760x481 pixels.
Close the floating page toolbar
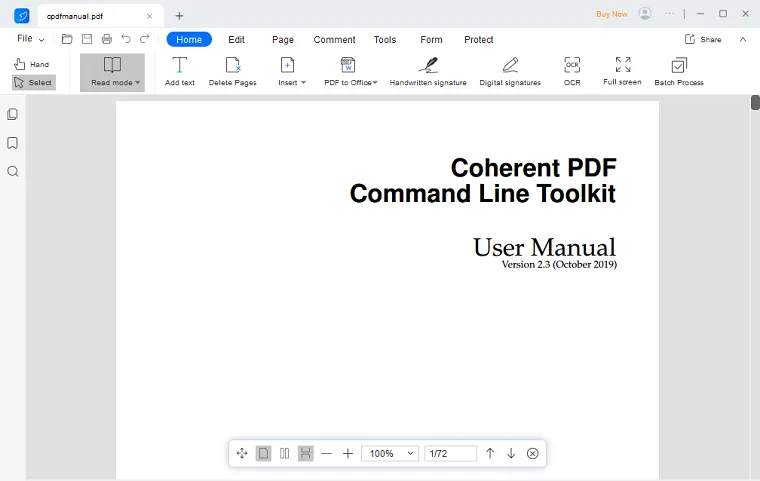point(532,453)
